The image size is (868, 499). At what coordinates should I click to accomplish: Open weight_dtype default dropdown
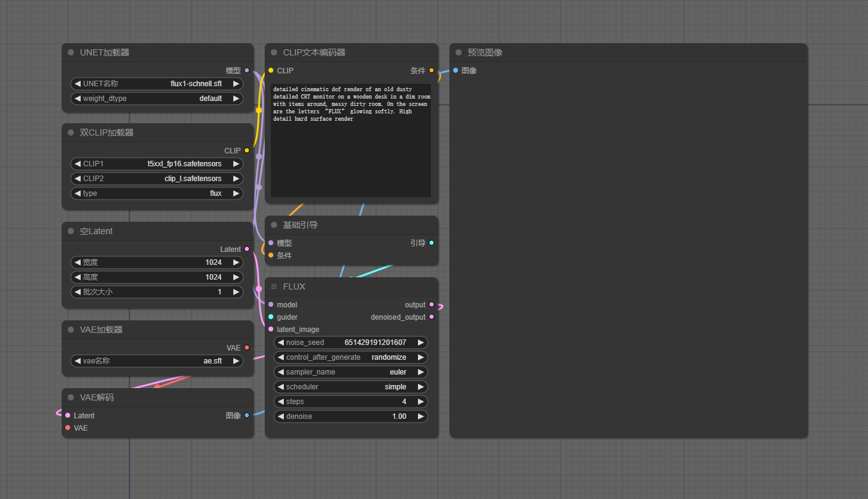tap(157, 99)
